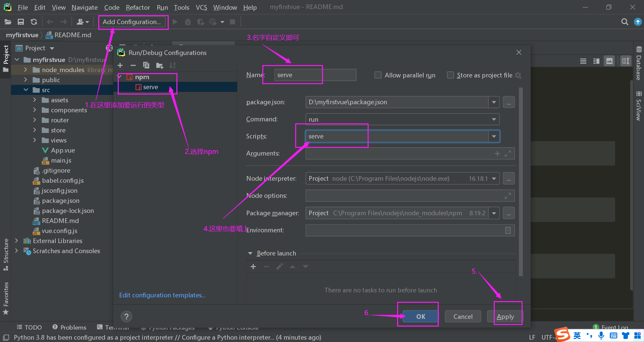The image size is (644, 342).
Task: Expand the Arguments field icon
Action: [x=508, y=154]
